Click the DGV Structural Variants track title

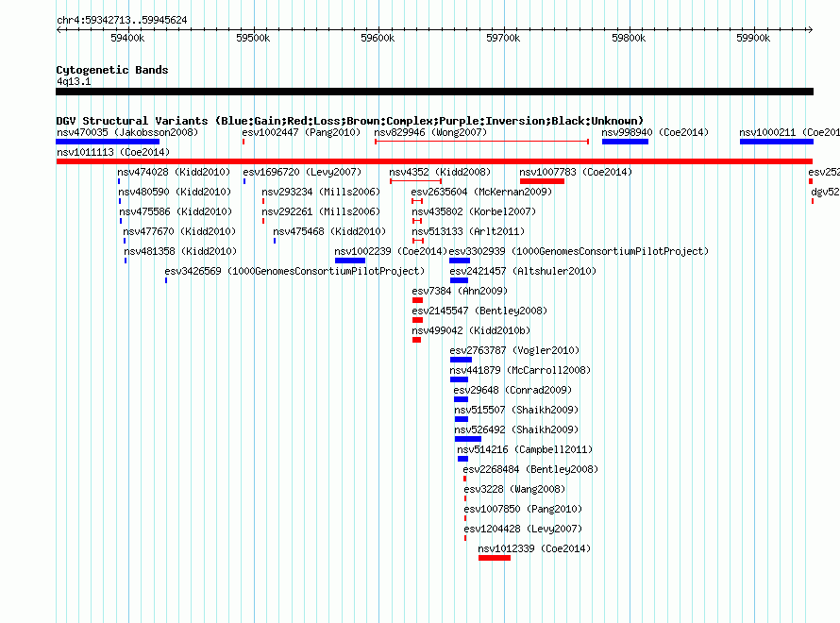coord(350,121)
